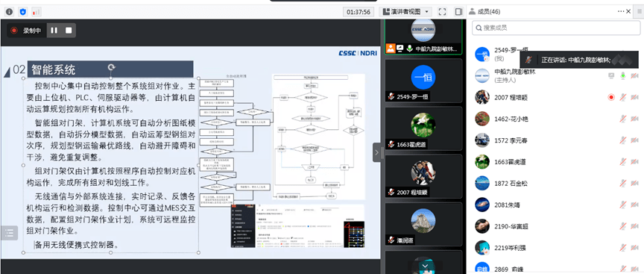The image size is (644, 274).
Task: Expand more video tiles with the down chevron
Action: (425, 267)
